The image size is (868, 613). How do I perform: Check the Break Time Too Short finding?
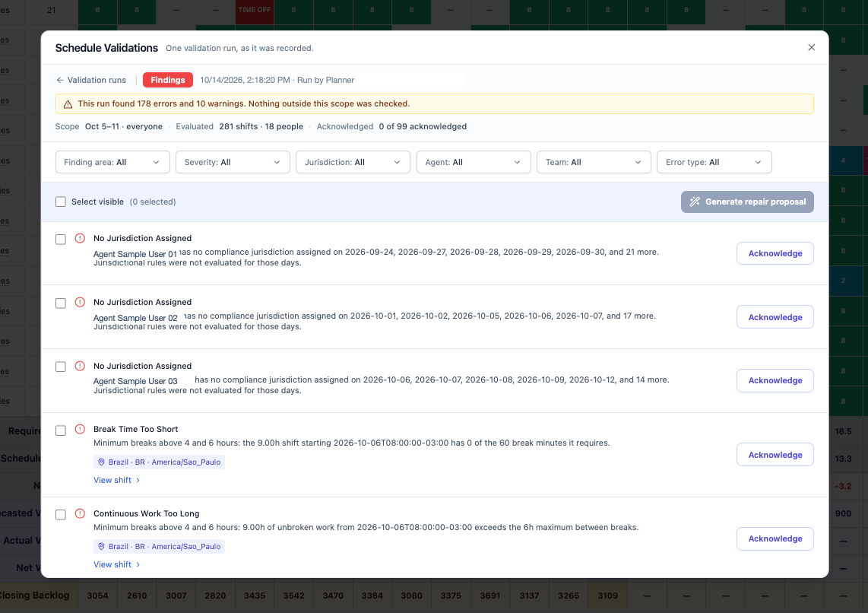[x=61, y=430]
